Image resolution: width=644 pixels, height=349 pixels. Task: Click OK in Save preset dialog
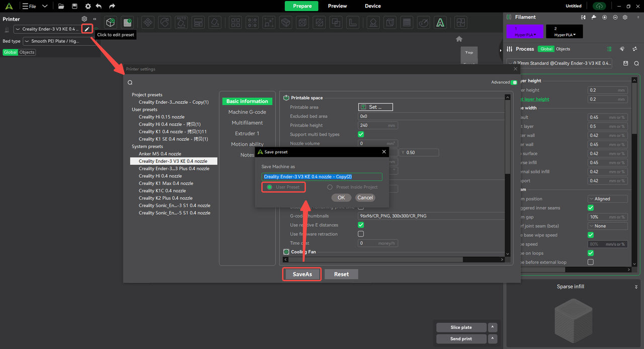(x=341, y=197)
